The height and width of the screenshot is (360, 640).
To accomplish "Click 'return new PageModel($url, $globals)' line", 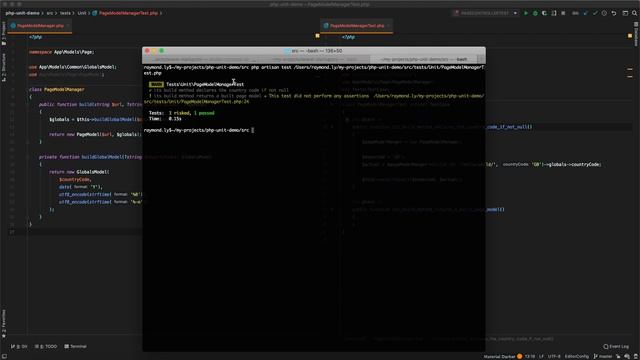I will (x=95, y=134).
